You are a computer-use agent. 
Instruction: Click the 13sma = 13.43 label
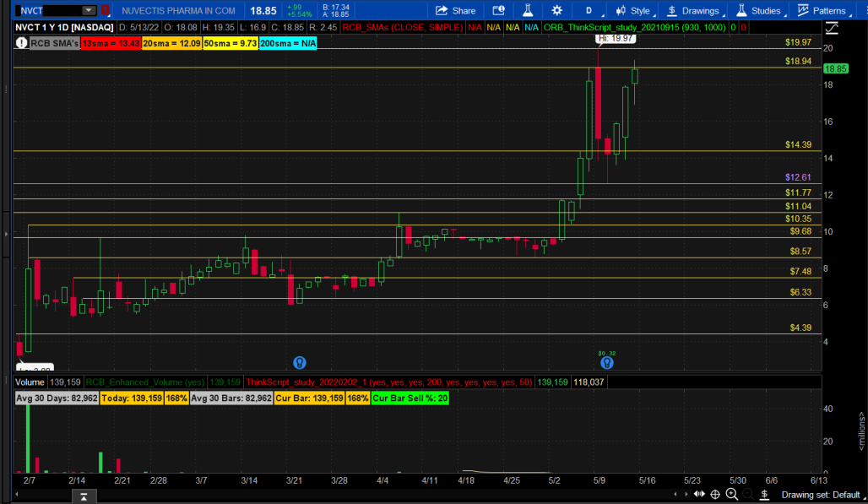click(111, 43)
